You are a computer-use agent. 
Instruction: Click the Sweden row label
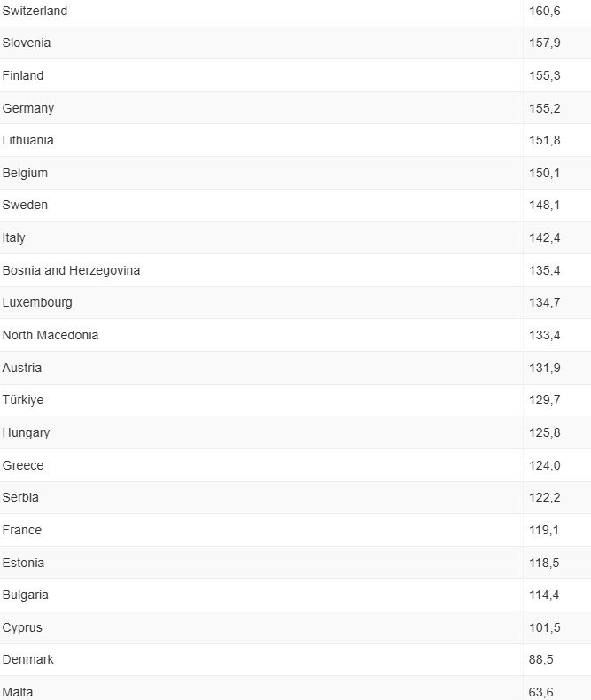click(25, 205)
